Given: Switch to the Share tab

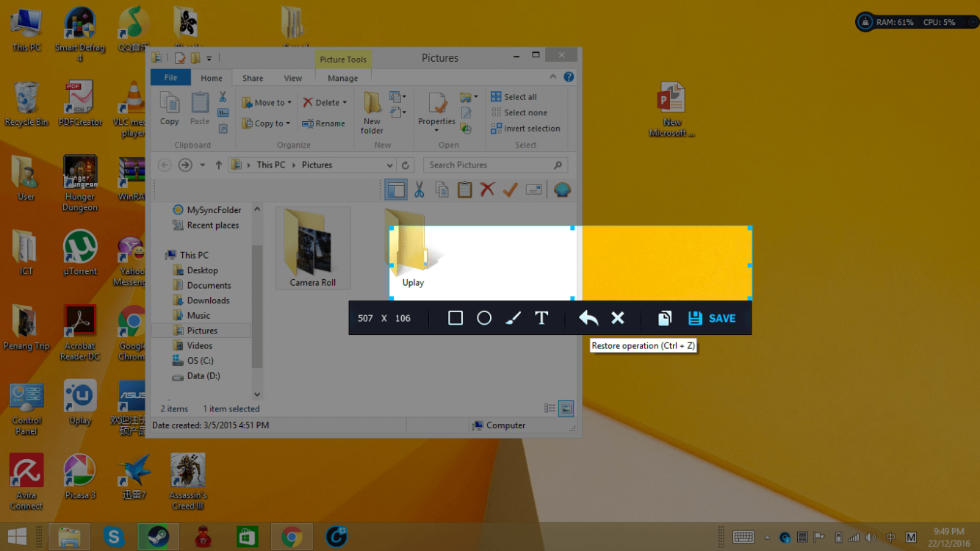Looking at the screenshot, I should coord(253,78).
